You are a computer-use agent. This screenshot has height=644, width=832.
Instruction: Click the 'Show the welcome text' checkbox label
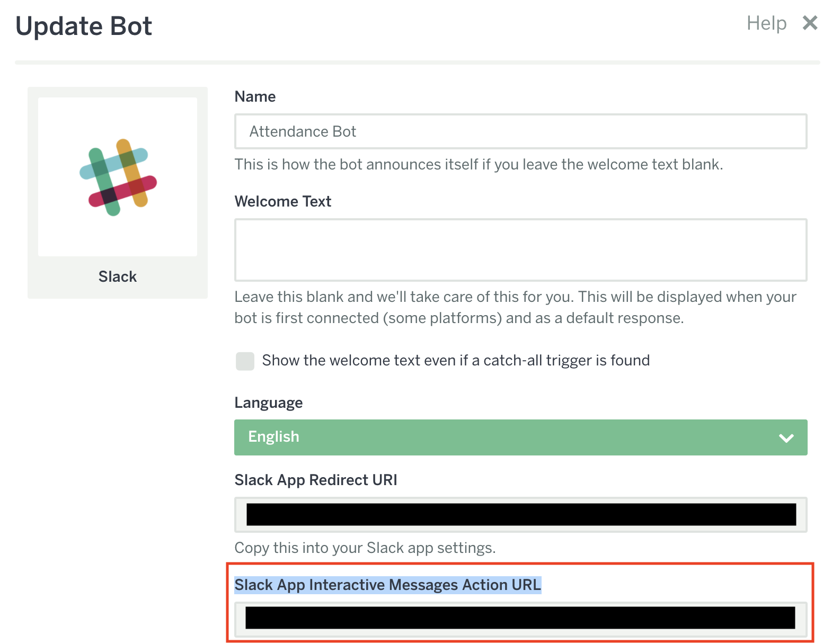[x=455, y=361]
